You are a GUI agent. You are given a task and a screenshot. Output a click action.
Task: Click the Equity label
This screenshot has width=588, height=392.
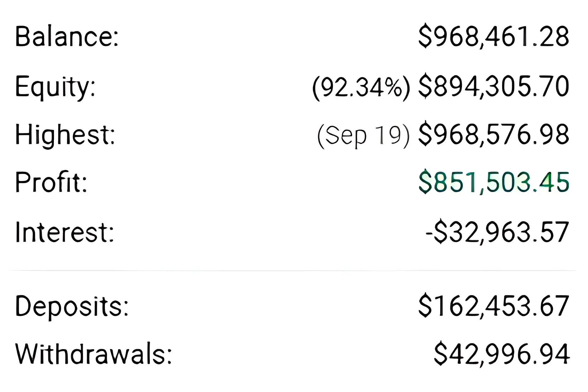pos(55,86)
